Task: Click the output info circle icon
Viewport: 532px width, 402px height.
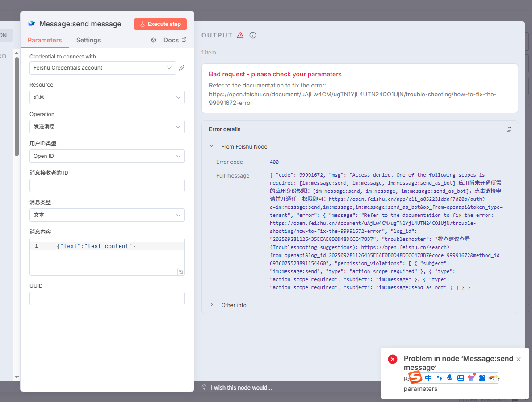Action: pos(253,35)
